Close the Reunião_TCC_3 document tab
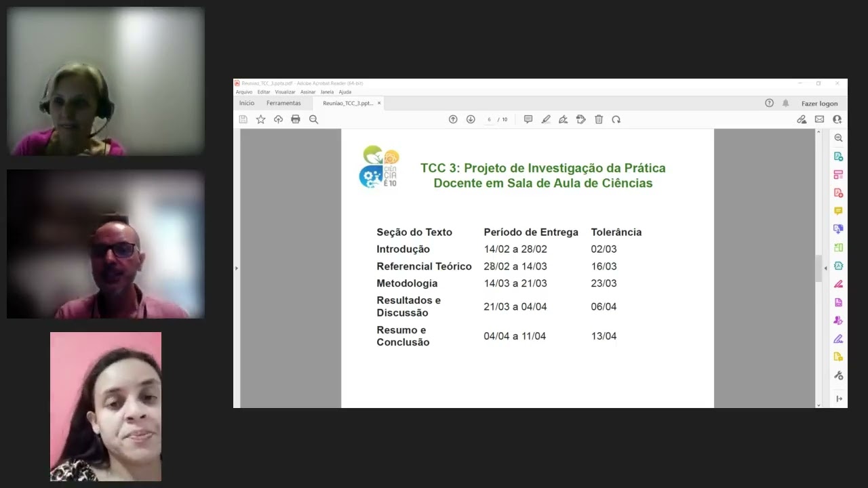Image resolution: width=868 pixels, height=488 pixels. coord(379,103)
